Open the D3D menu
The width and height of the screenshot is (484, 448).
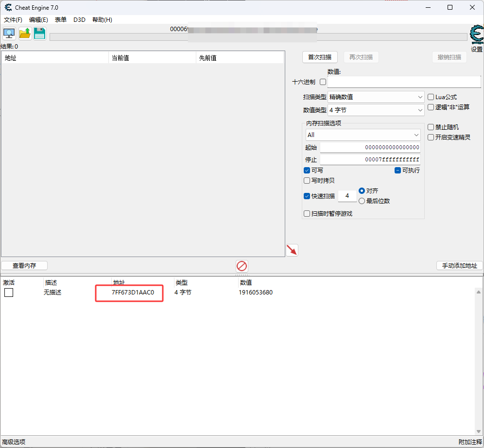tap(79, 20)
